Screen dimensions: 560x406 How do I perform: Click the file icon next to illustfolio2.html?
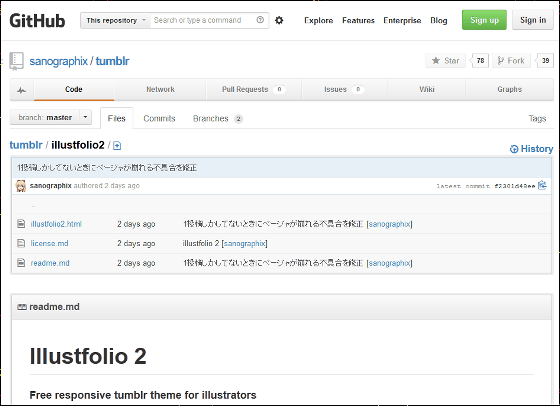point(21,224)
